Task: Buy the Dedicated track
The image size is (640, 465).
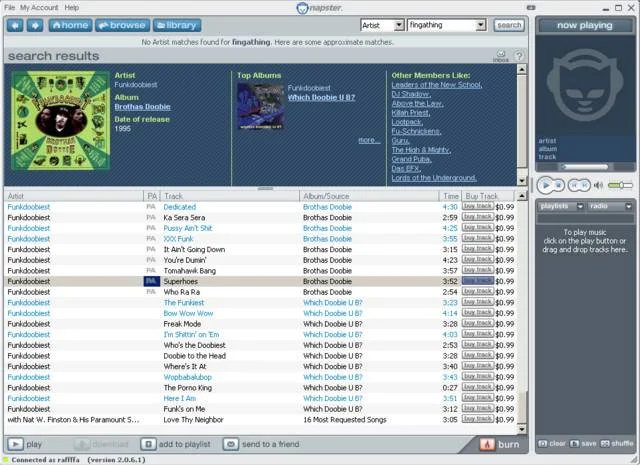Action: (478, 207)
